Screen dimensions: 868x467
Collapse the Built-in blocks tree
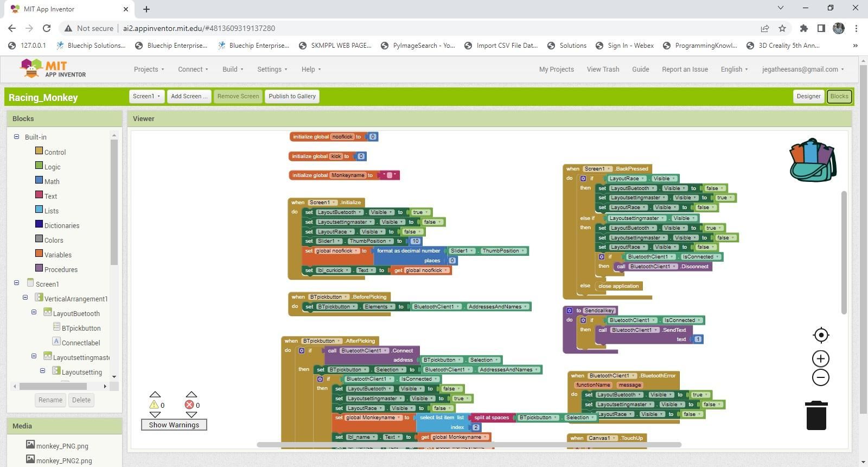coord(17,137)
